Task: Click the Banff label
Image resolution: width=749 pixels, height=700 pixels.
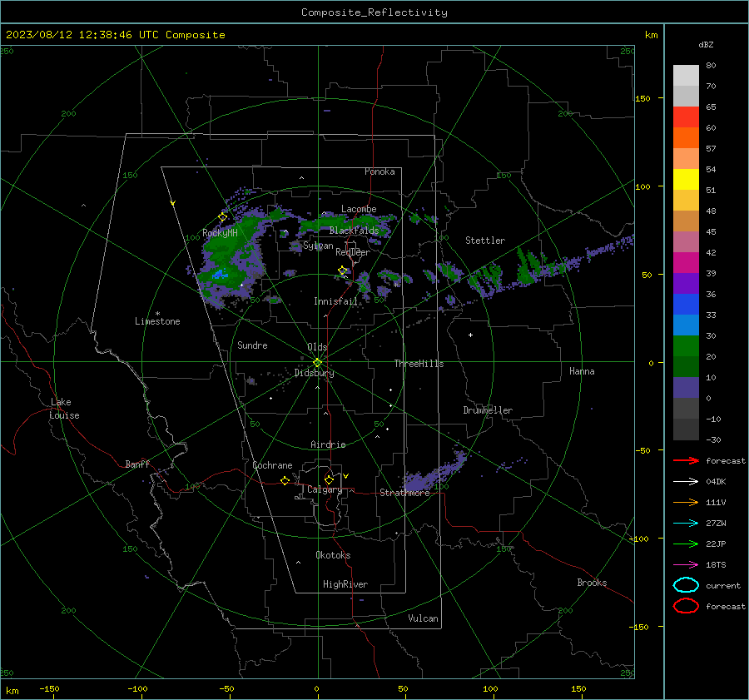Action: tap(137, 464)
